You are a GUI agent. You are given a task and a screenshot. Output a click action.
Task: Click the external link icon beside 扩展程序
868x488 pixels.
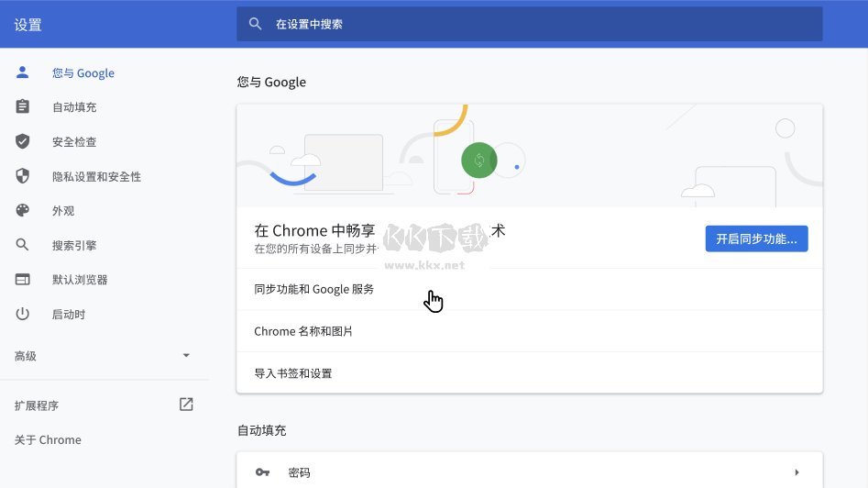tap(186, 405)
